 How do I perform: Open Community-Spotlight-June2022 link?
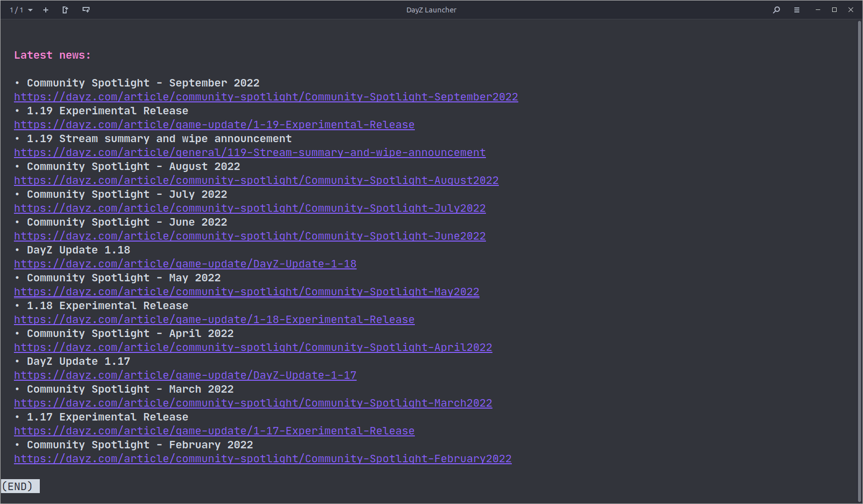point(250,236)
